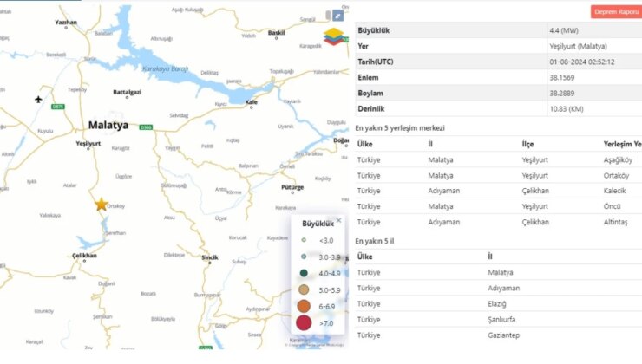Image resolution: width=642 pixels, height=364 pixels.
Task: Click the Elazığ row in nearest provinces
Action: [498, 304]
